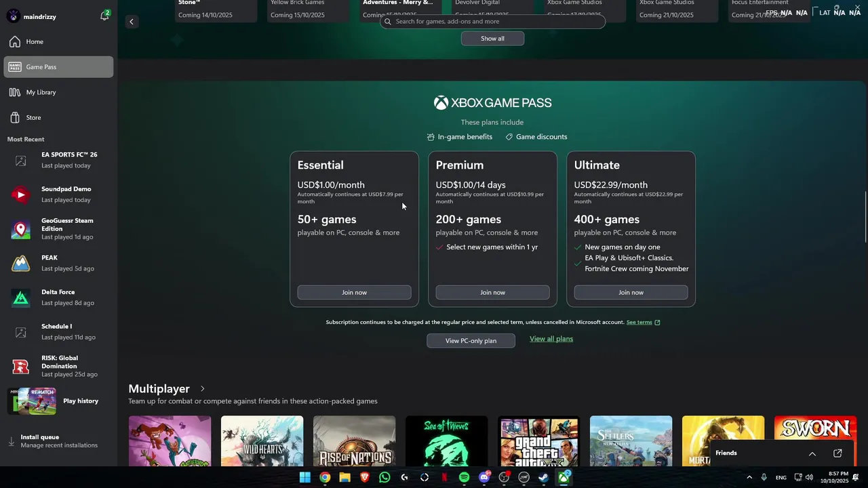
Task: Select Game Pass in the sidebar
Action: click(x=58, y=67)
